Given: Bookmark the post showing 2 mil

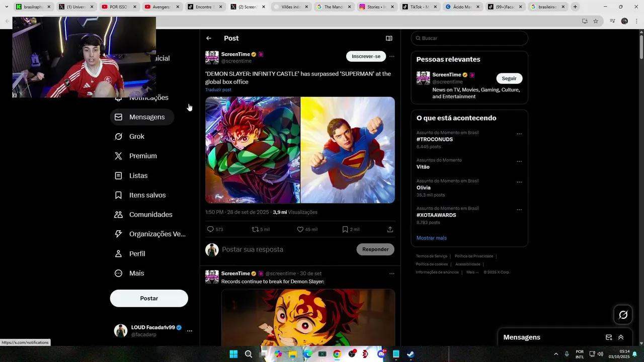Looking at the screenshot, I should pos(345,229).
